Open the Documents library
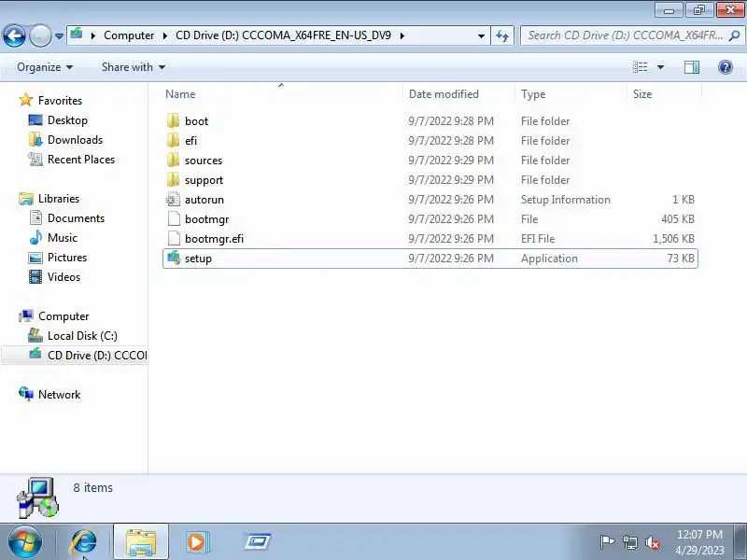The width and height of the screenshot is (747, 560). [76, 218]
